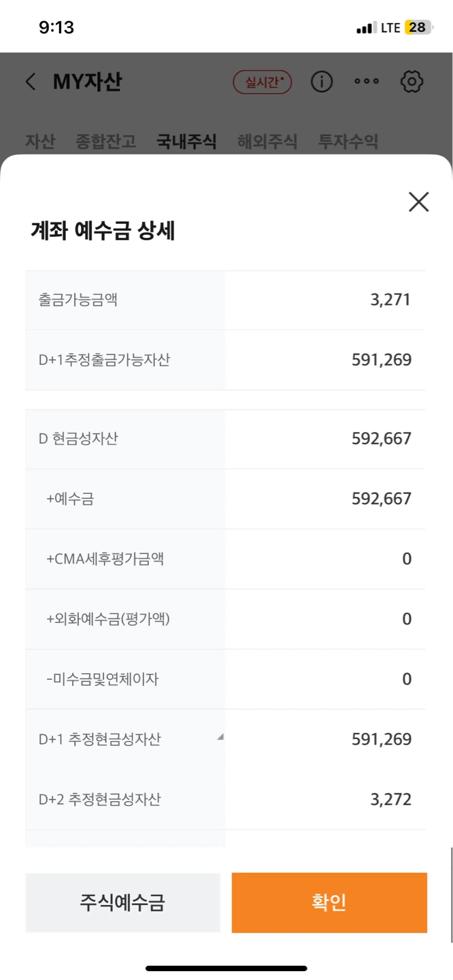
Task: Open the info circle icon
Action: [x=322, y=82]
